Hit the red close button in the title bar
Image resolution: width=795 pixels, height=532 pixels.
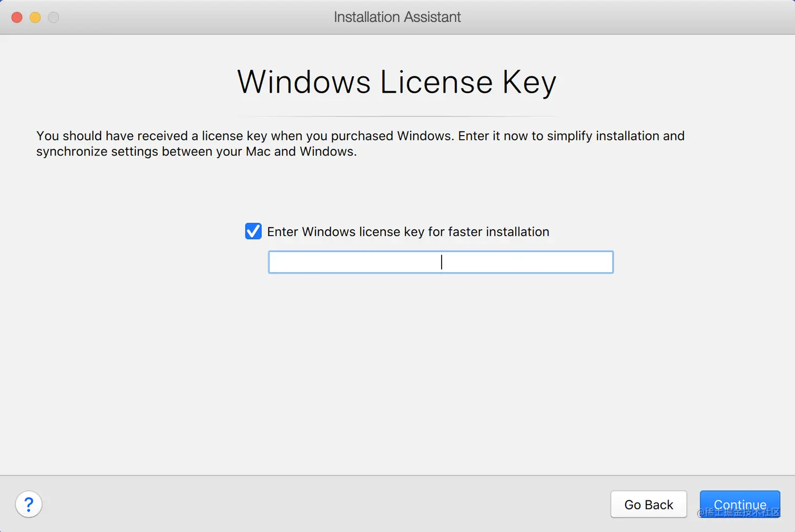(17, 17)
